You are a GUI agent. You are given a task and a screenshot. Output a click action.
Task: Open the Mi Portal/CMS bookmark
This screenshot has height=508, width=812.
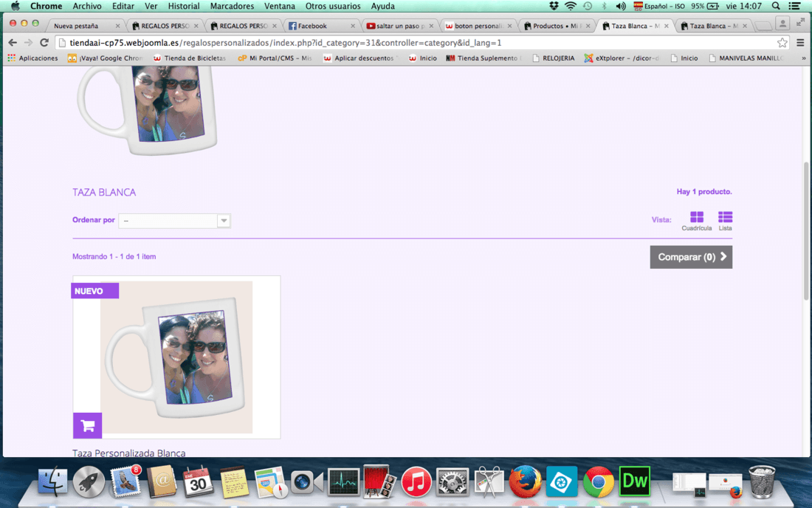275,58
